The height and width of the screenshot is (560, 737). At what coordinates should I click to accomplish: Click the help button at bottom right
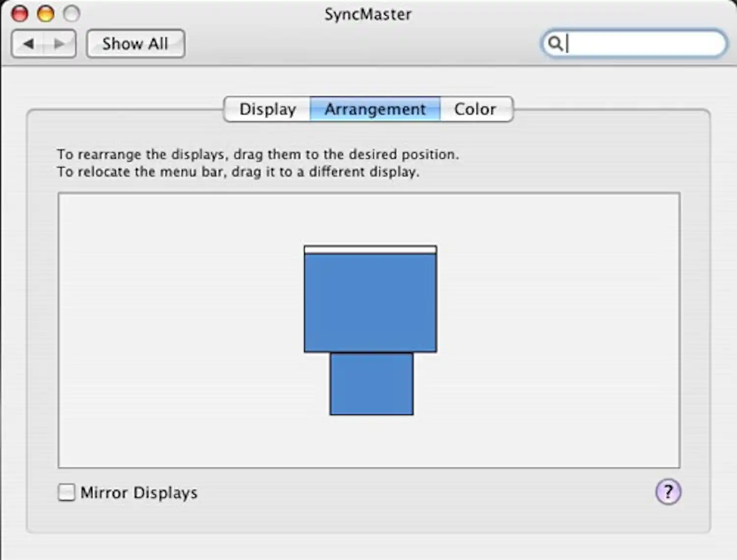[x=668, y=492]
